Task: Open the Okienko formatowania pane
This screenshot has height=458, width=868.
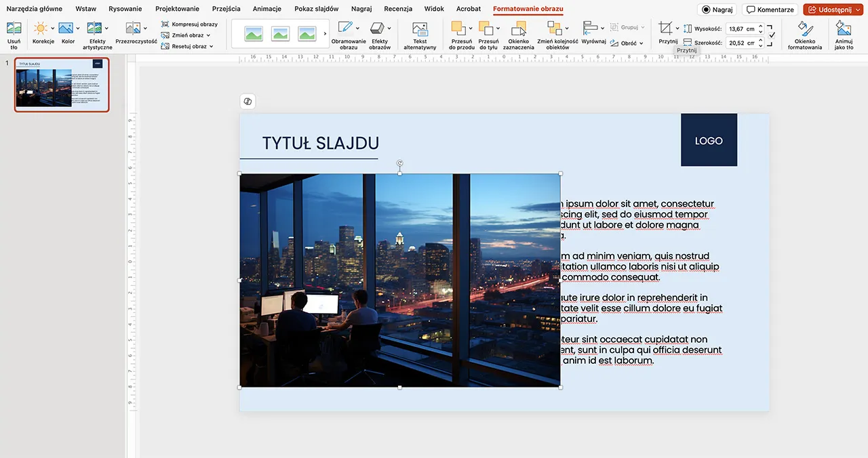Action: click(x=805, y=30)
